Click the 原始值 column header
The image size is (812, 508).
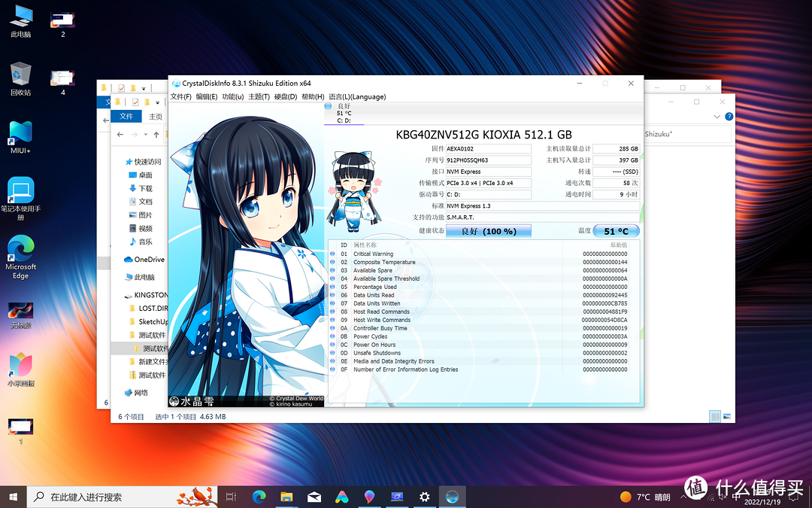(x=618, y=245)
